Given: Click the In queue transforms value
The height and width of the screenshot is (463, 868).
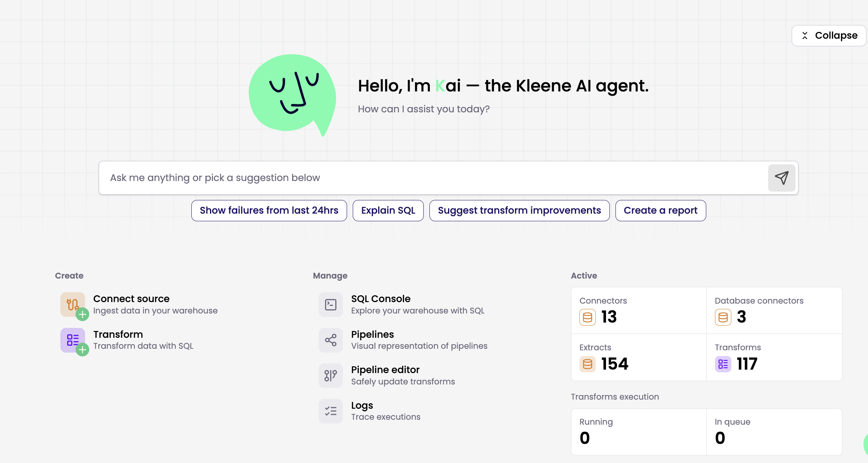Looking at the screenshot, I should pos(720,438).
